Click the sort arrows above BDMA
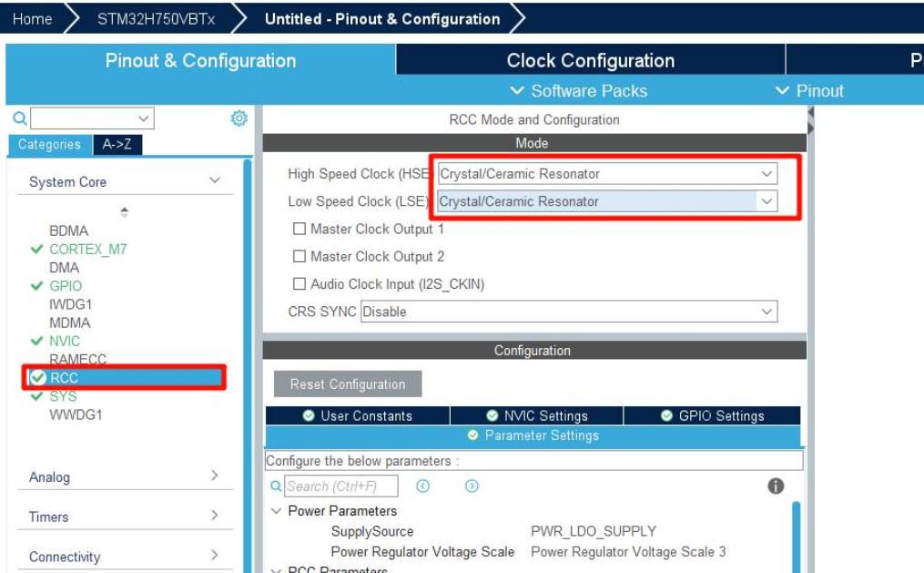This screenshot has width=924, height=573. 124,211
